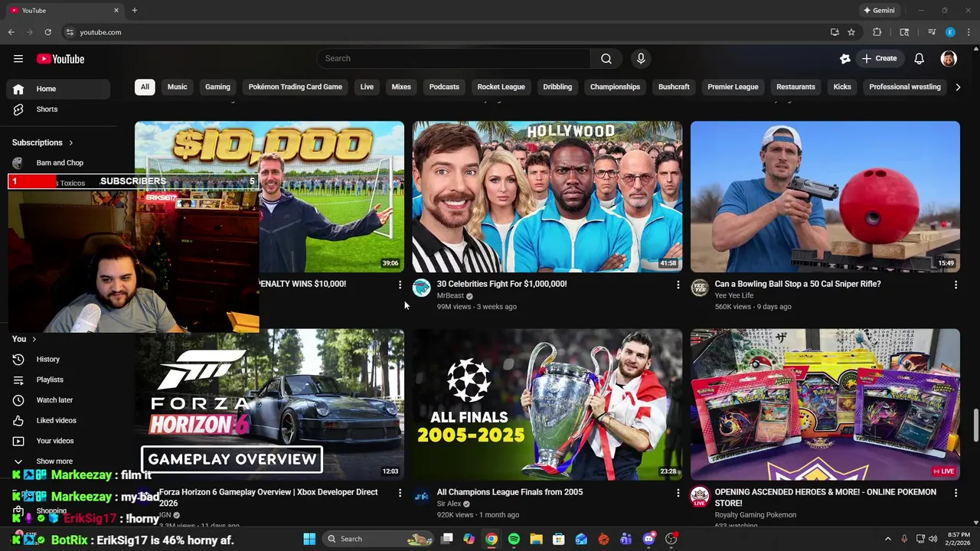Bookmark this page with star icon

[x=851, y=32]
